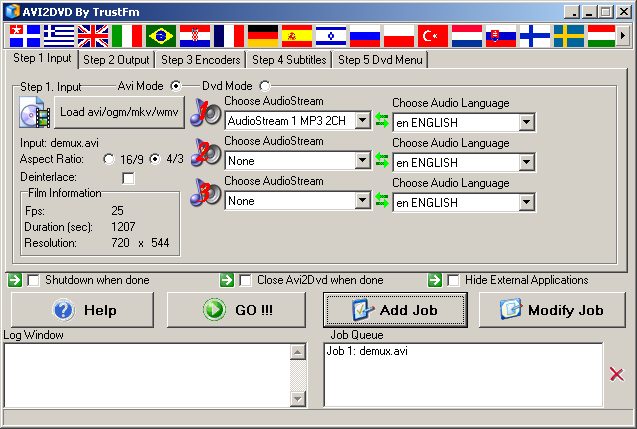
Task: Select the red-and-blue flag with white star
Action: click(25, 36)
